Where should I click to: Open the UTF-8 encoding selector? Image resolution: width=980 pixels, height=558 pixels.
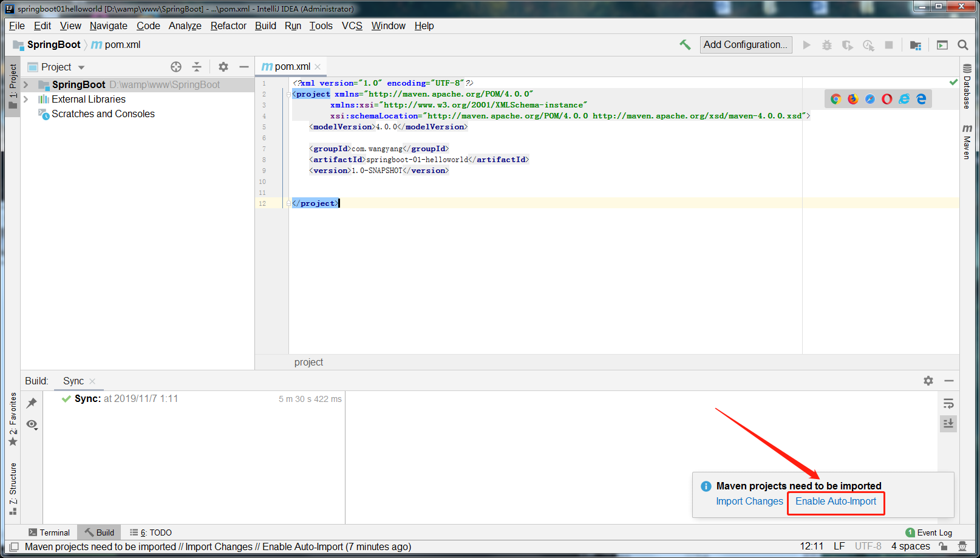pyautogui.click(x=868, y=546)
